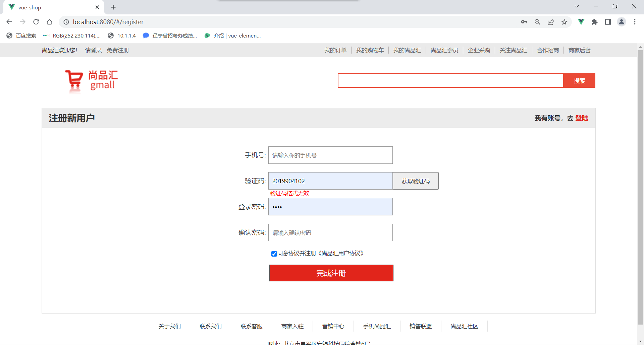Open 关于我们 footer link
Viewport: 644px width, 345px height.
tap(169, 326)
